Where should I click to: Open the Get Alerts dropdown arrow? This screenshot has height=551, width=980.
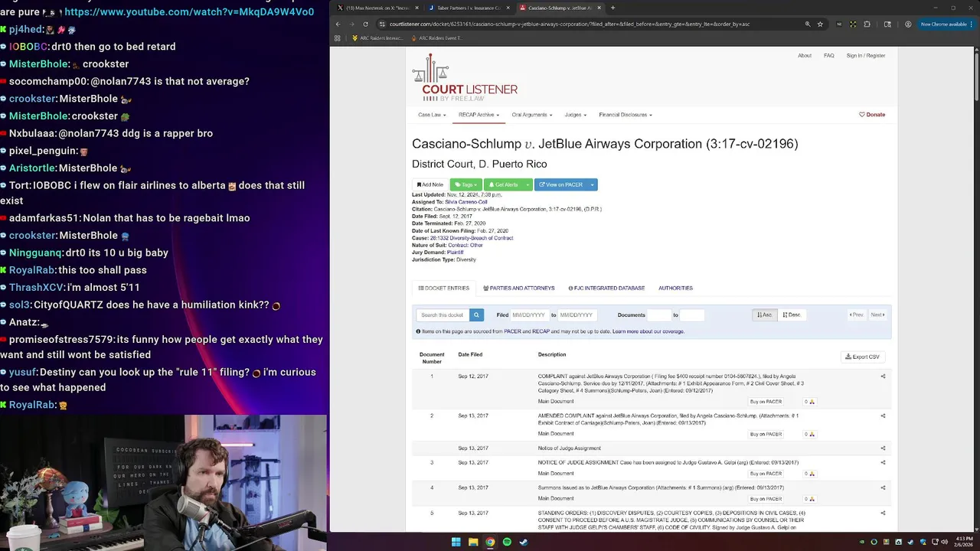pos(528,184)
